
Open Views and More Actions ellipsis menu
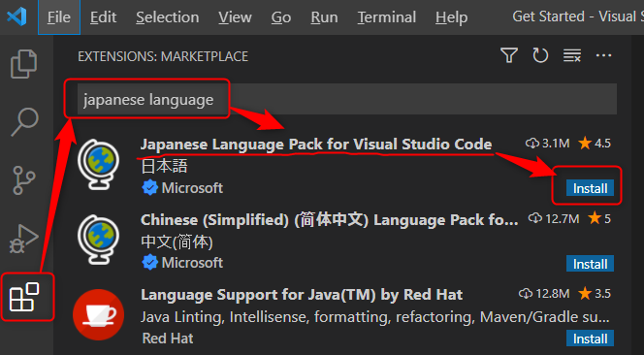603,55
